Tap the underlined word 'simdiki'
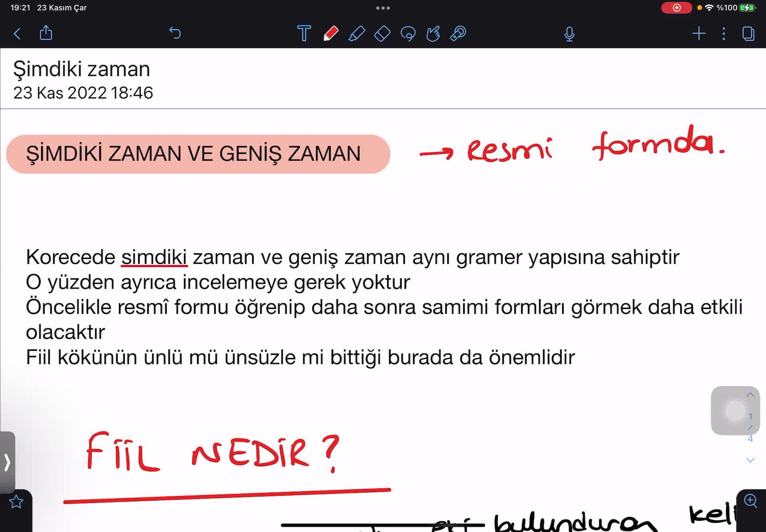This screenshot has width=766, height=532. (x=154, y=257)
